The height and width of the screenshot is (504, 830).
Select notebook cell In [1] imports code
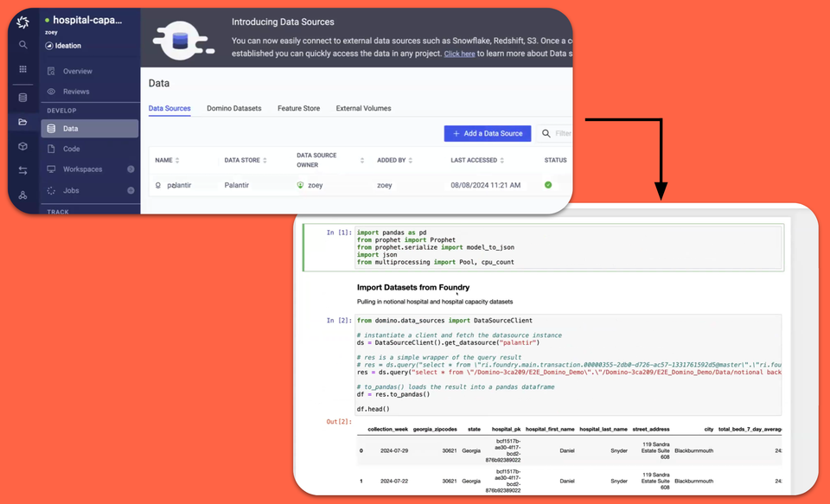pyautogui.click(x=568, y=247)
